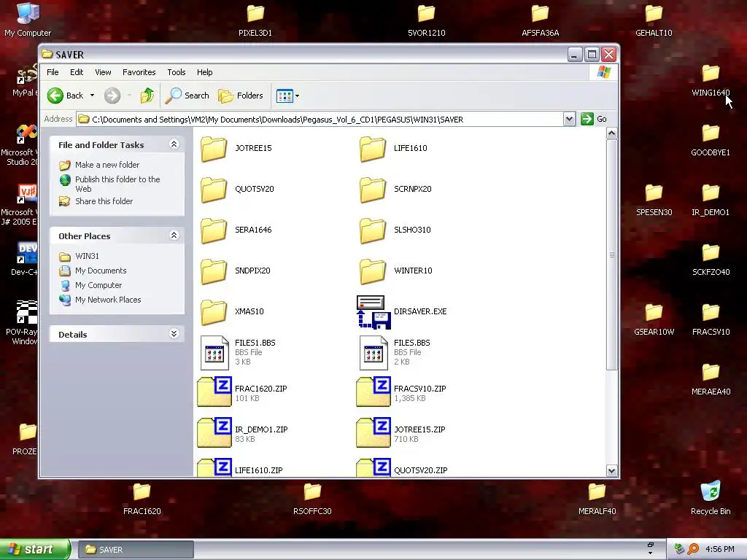The width and height of the screenshot is (747, 560).
Task: Go to WIN31 in Other Places
Action: [88, 256]
